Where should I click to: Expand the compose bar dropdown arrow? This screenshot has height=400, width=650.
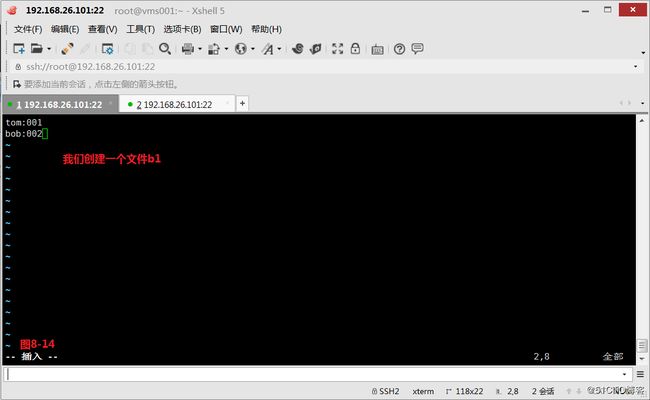pyautogui.click(x=624, y=374)
